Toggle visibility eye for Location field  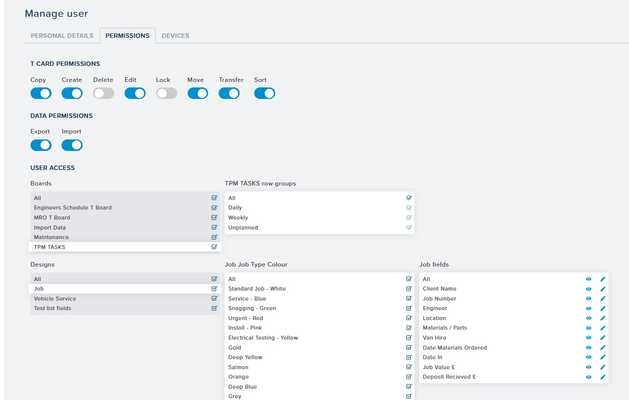click(x=589, y=318)
